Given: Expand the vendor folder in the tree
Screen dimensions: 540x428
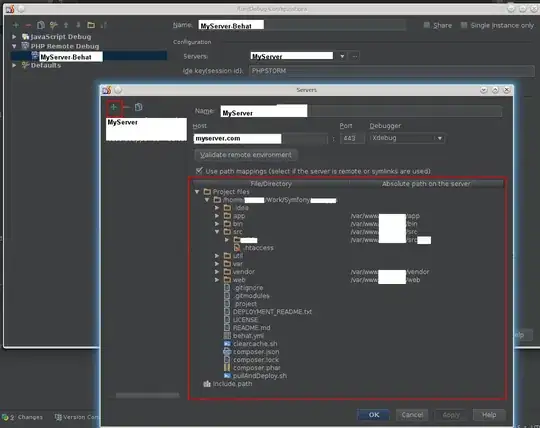Looking at the screenshot, I should click(217, 272).
